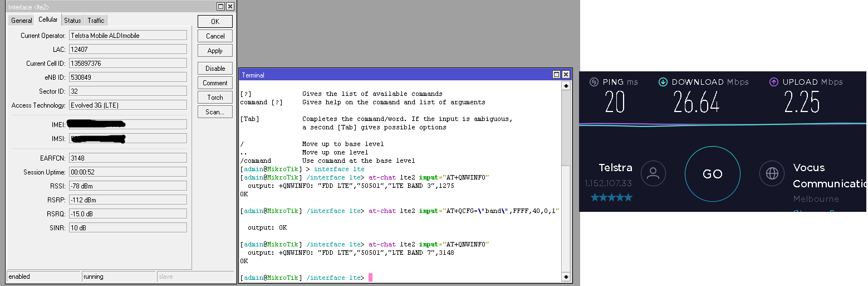Click the UPLOAD arrow icon
The image size is (868, 286).
tap(774, 82)
